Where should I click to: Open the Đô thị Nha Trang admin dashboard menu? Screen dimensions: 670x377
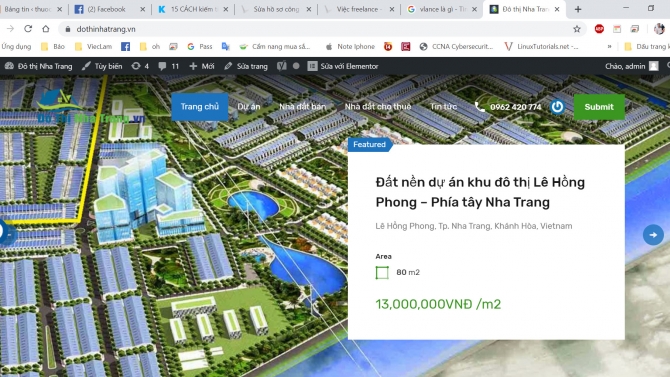(x=38, y=66)
